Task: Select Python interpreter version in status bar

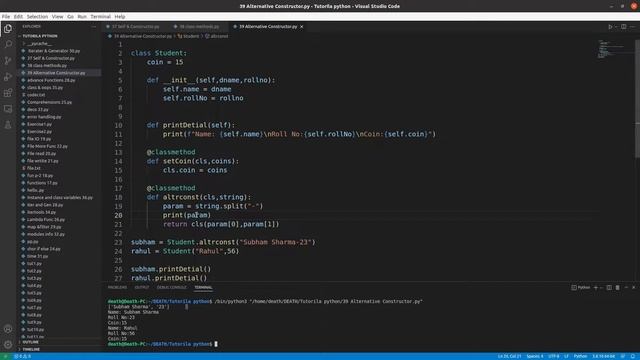Action: [x=603, y=356]
